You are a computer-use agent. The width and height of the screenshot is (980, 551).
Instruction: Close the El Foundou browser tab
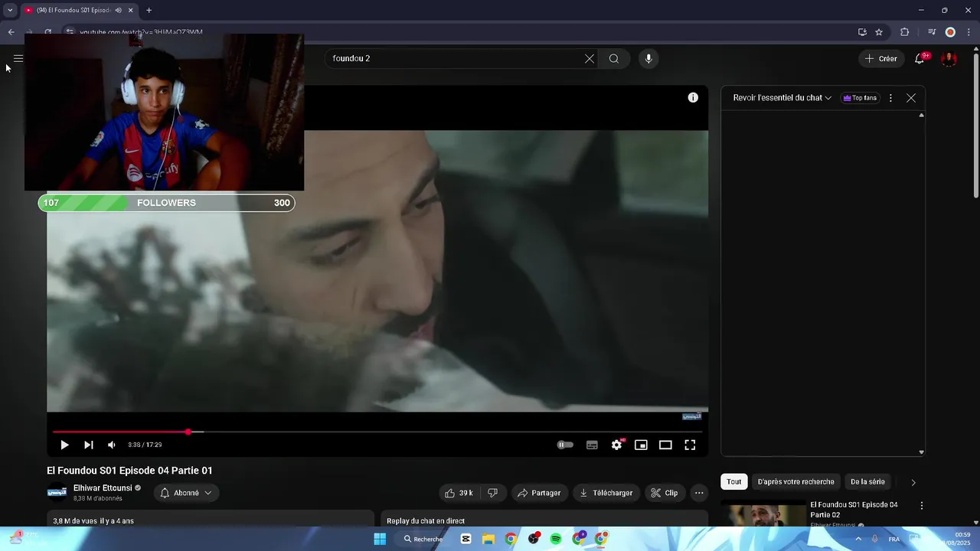pos(130,10)
